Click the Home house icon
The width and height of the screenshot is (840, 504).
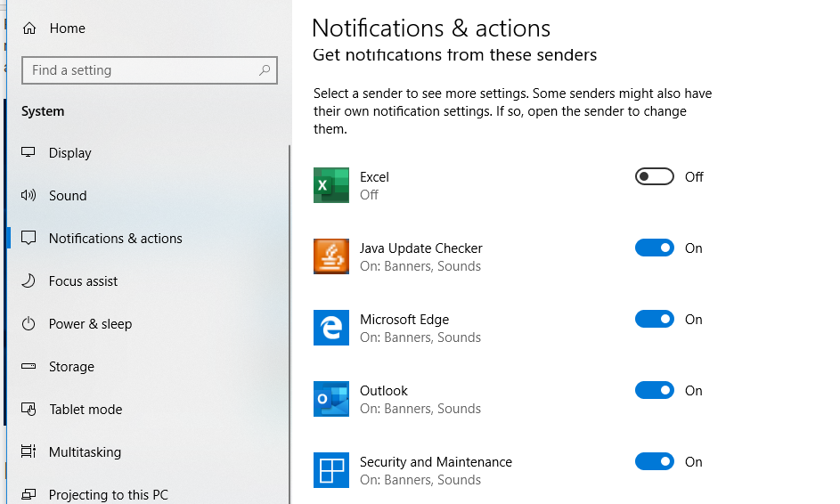pyautogui.click(x=29, y=28)
